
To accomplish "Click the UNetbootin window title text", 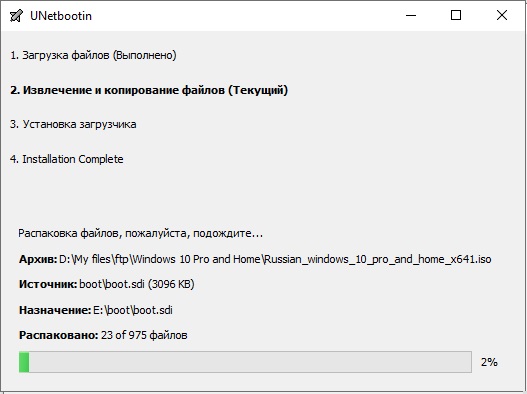I will (x=61, y=16).
